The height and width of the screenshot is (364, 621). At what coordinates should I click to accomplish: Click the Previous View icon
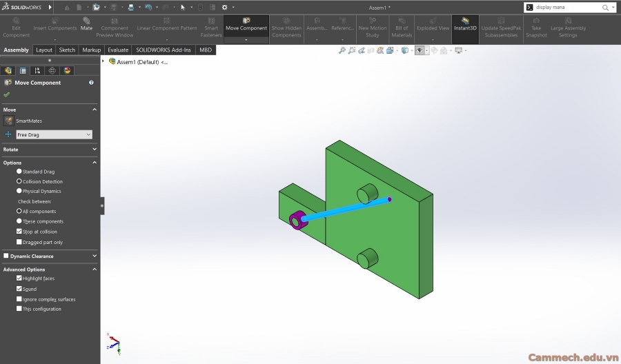tap(361, 50)
